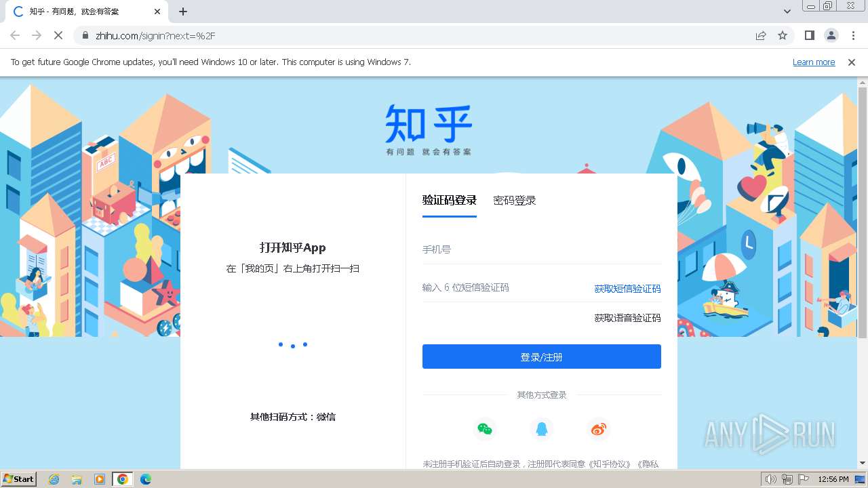Focus the 手机号 phone number field
This screenshot has height=488, width=868.
click(x=542, y=249)
